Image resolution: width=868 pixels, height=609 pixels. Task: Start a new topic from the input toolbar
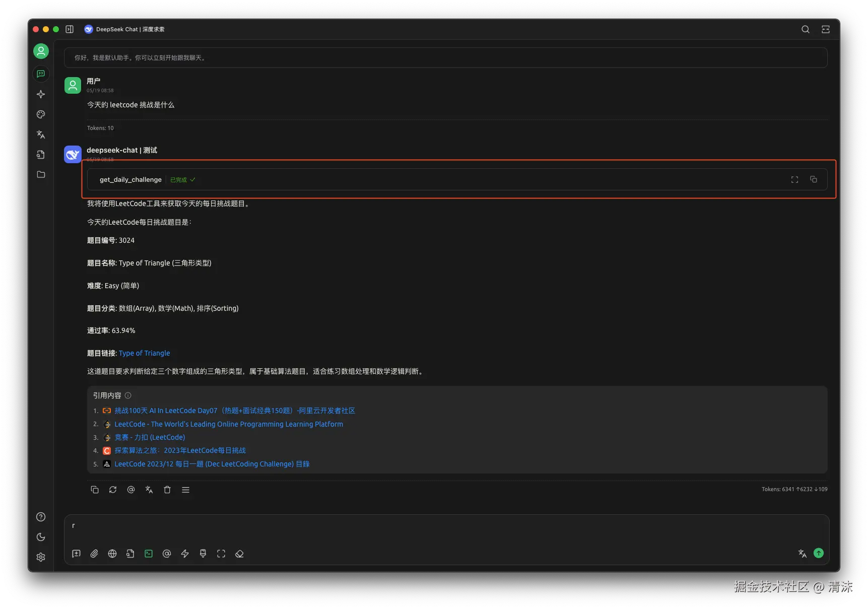point(76,554)
